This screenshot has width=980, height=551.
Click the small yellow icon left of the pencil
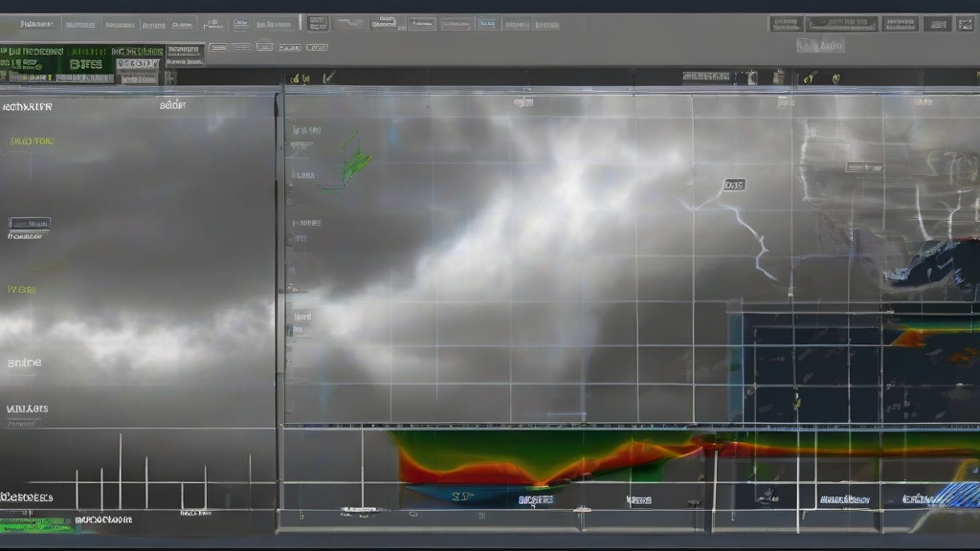297,77
